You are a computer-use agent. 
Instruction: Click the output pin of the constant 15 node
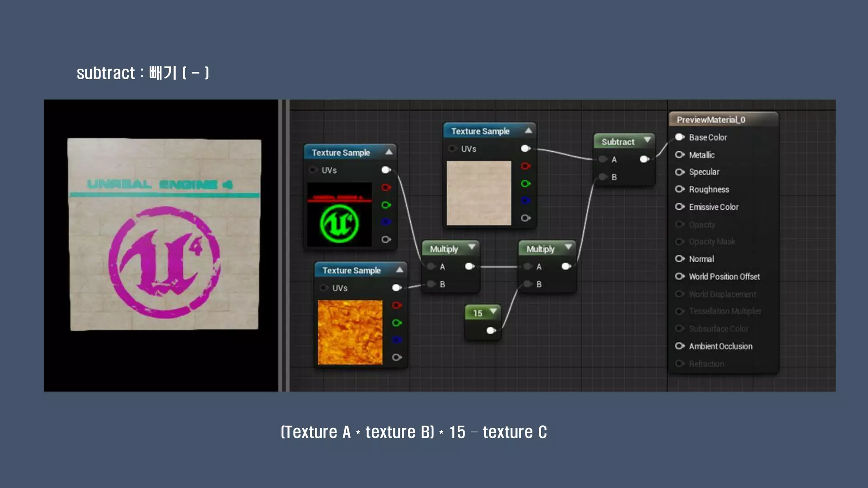491,330
